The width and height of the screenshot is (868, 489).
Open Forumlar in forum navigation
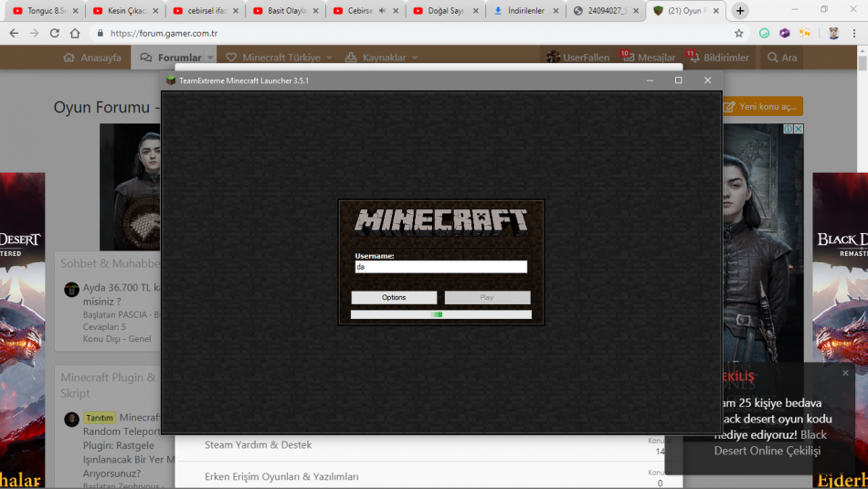click(171, 58)
